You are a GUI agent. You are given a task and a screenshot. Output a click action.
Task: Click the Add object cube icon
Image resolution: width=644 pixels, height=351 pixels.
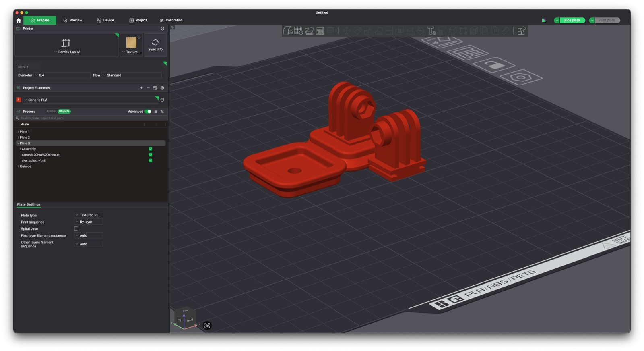pyautogui.click(x=288, y=31)
